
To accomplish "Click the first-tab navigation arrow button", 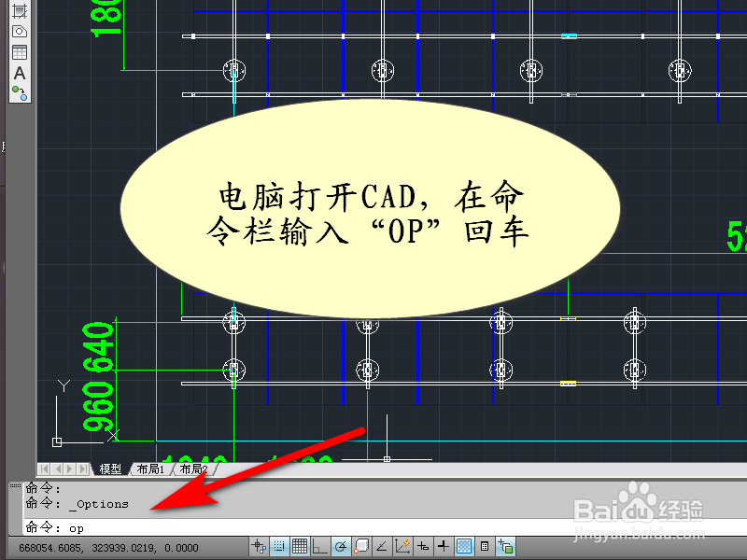I will (45, 469).
